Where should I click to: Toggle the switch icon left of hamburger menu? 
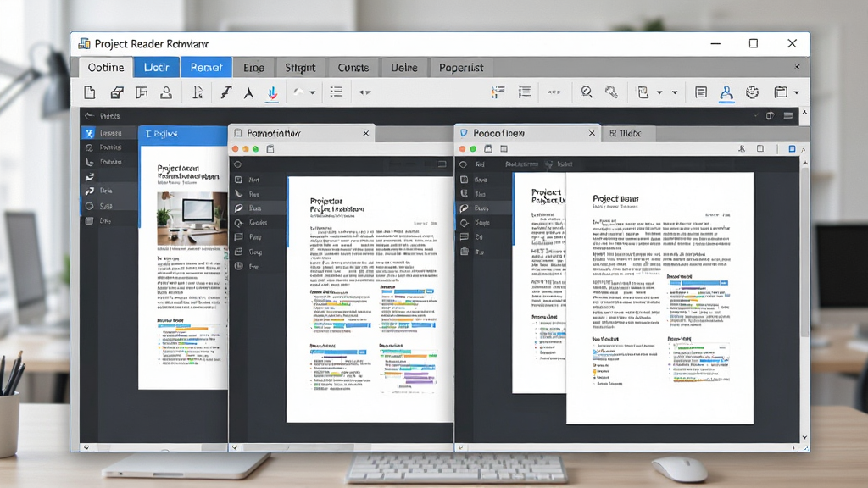click(770, 115)
